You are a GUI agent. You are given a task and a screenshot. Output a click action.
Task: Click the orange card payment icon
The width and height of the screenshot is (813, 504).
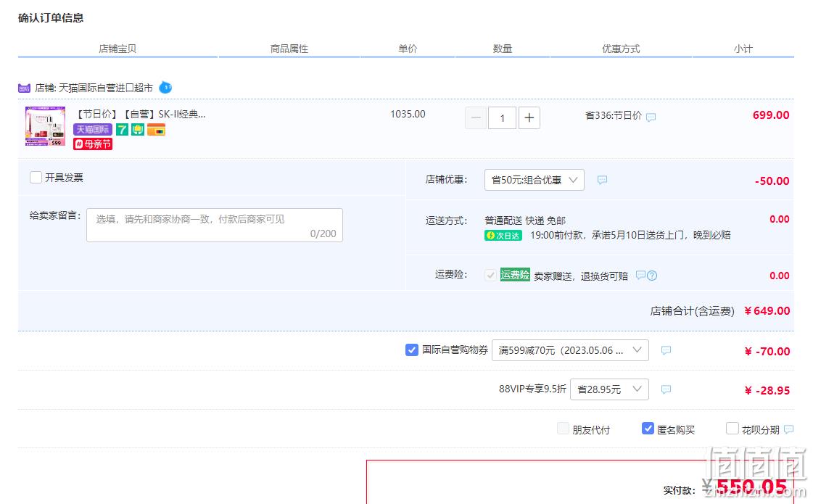(156, 130)
